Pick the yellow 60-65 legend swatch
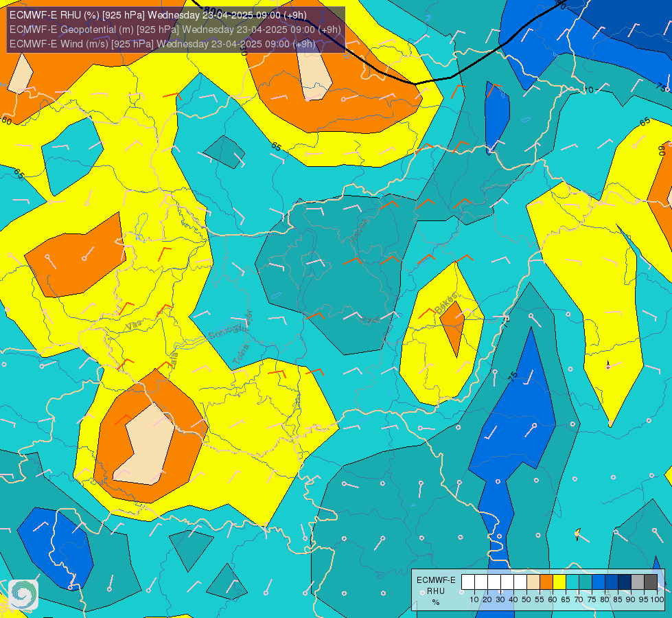The image size is (672, 618). pos(559,582)
